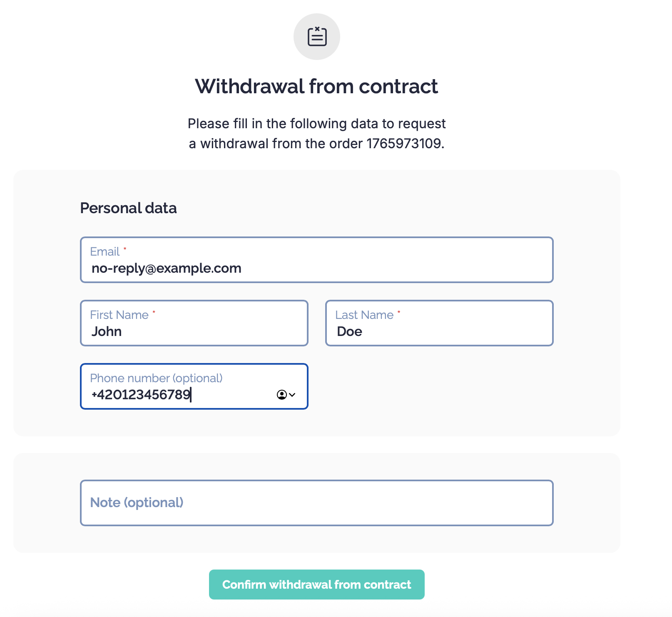Place cursor in the 'John' text
The height and width of the screenshot is (617, 672).
point(107,331)
